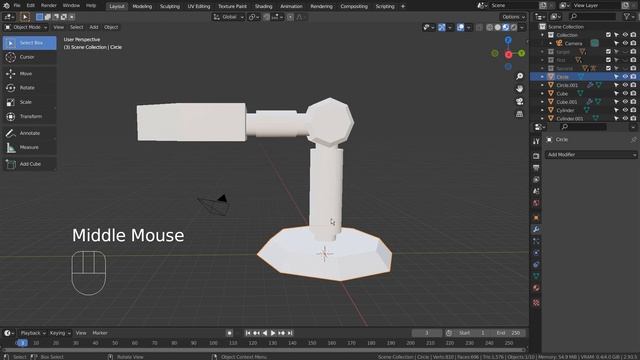Open the Render menu
The image size is (640, 360).
[x=49, y=6]
